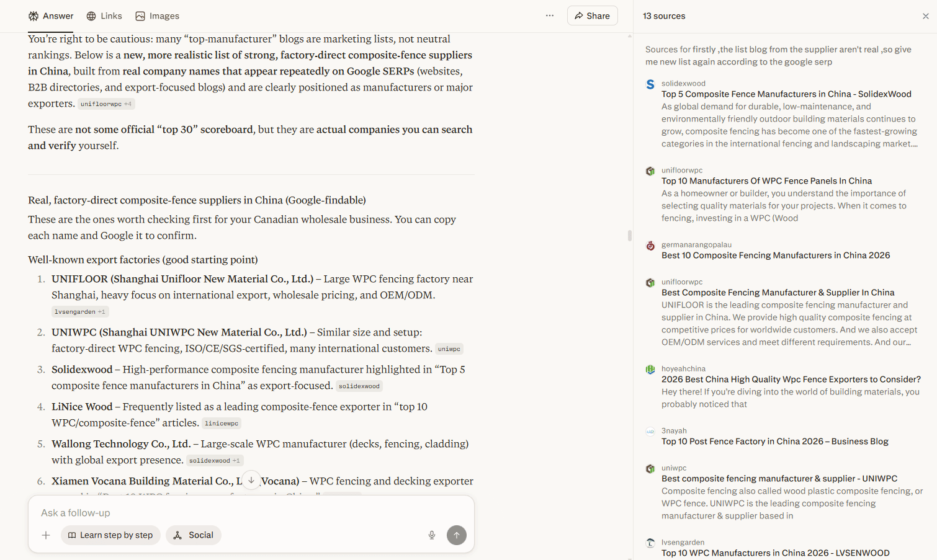Image resolution: width=937 pixels, height=560 pixels.
Task: Click the germanarangopalau source favicon
Action: [x=650, y=246]
